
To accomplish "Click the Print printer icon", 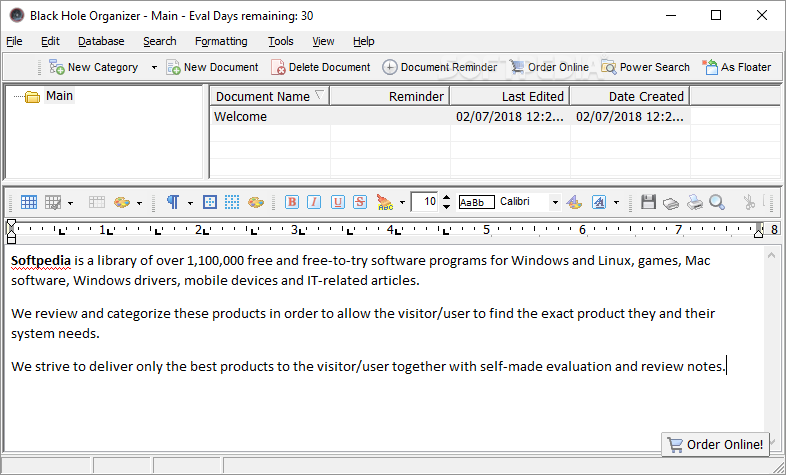I will [x=695, y=202].
